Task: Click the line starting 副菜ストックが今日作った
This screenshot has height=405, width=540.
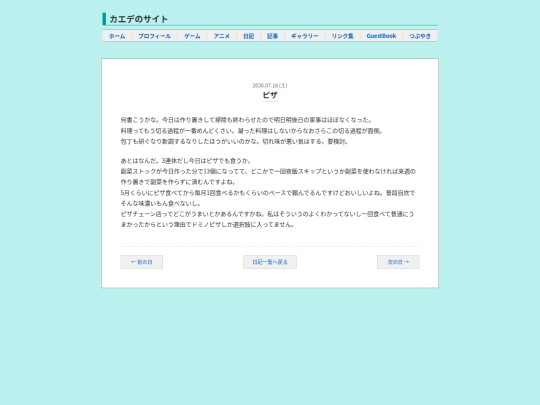Action: 268,177
